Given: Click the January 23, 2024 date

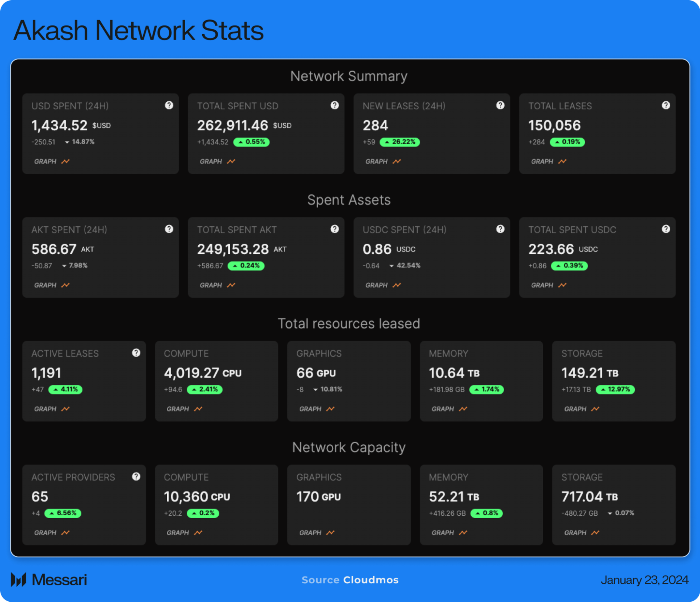Looking at the screenshot, I should [x=644, y=580].
